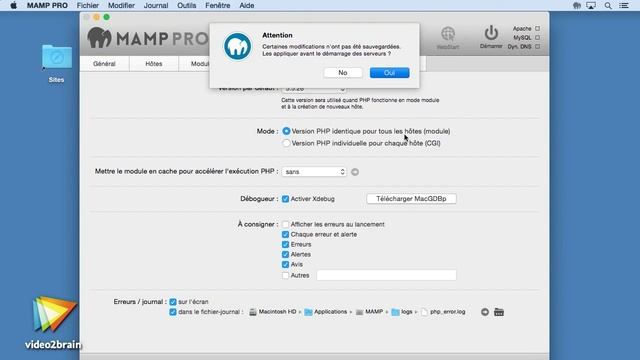
Task: Click the Dyn. DNS status indicator
Action: (x=538, y=47)
